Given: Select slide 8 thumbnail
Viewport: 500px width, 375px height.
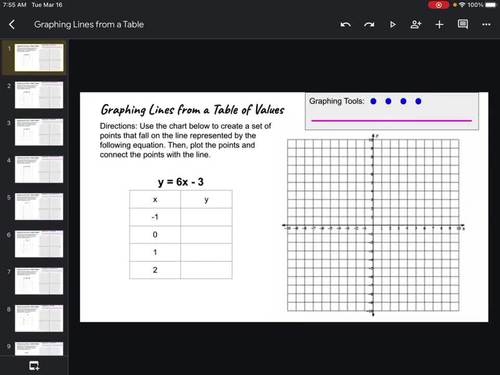Looking at the screenshot, I should click(39, 318).
